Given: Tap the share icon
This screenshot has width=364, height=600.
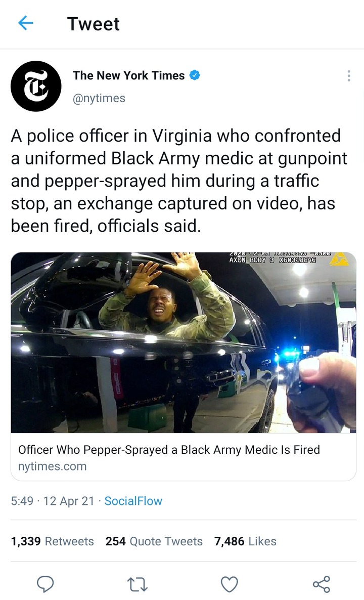Looking at the screenshot, I should [321, 584].
